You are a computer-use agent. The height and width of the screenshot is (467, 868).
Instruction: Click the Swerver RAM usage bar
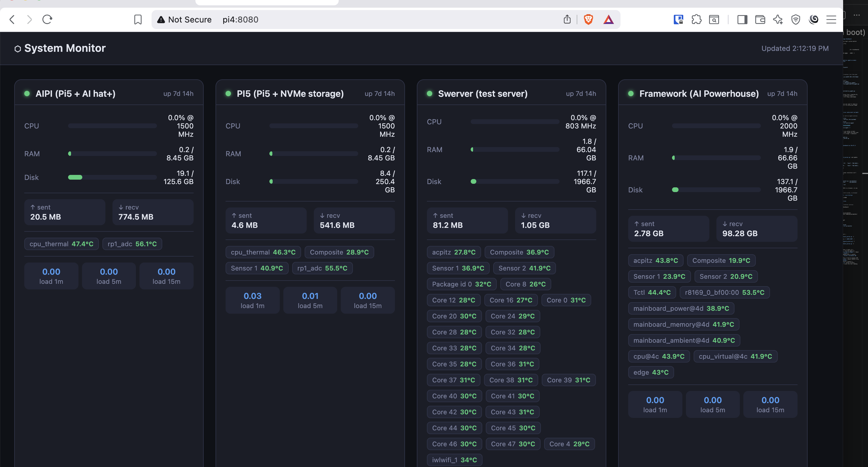click(515, 150)
